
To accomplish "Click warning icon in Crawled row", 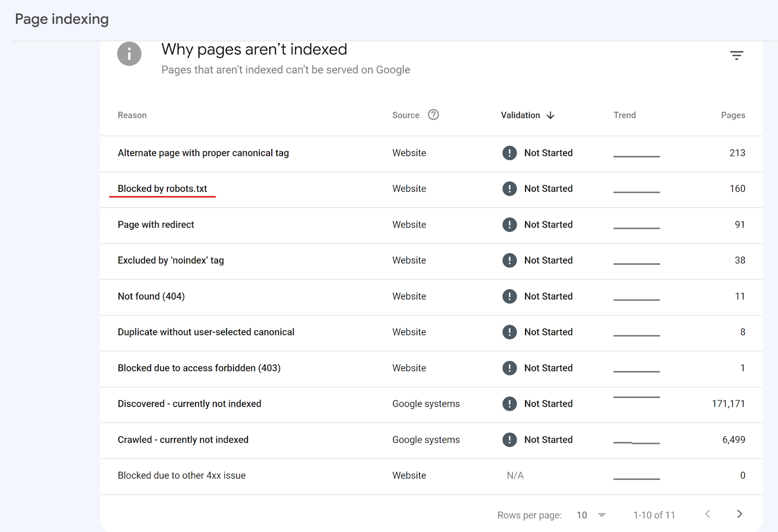I will point(509,440).
